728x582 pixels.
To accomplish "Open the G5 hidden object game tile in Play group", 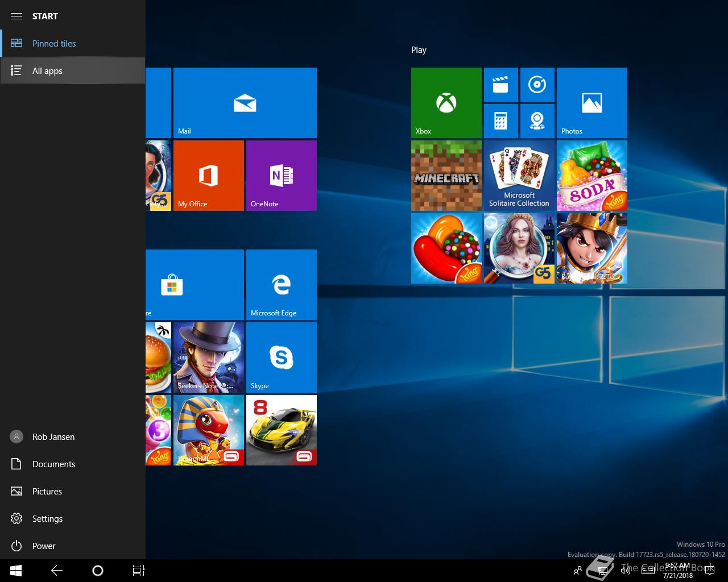I will tap(519, 248).
